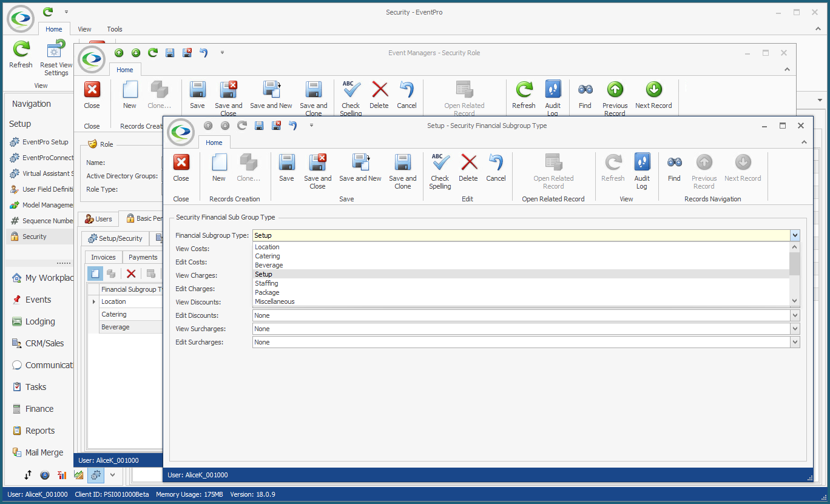
Task: Select Location in subgroup dropdown list
Action: [521, 247]
